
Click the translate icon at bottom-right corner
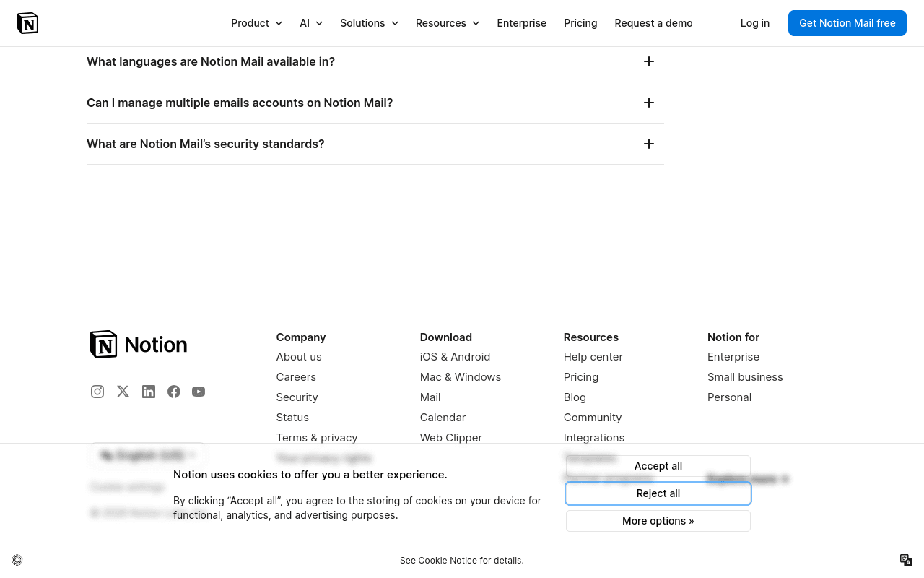pos(907,560)
